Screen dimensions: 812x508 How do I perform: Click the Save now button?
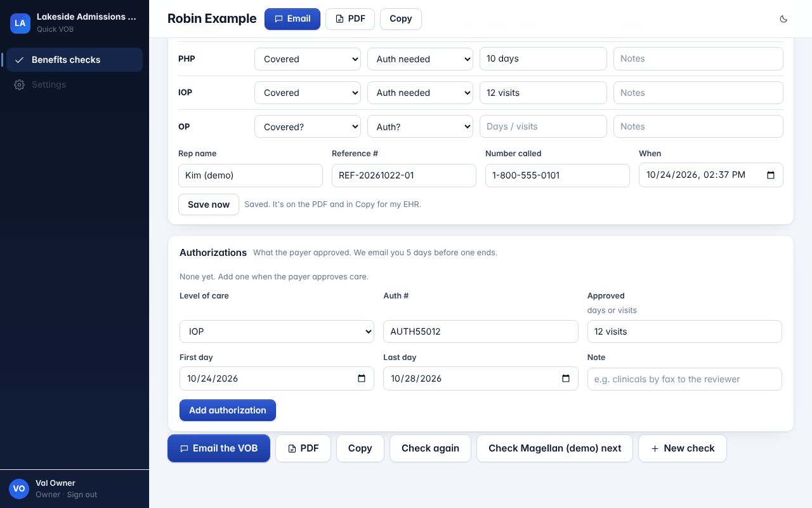pyautogui.click(x=209, y=204)
